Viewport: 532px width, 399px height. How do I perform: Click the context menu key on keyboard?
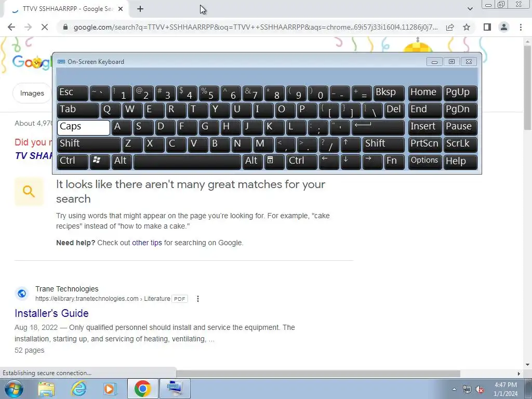274,162
